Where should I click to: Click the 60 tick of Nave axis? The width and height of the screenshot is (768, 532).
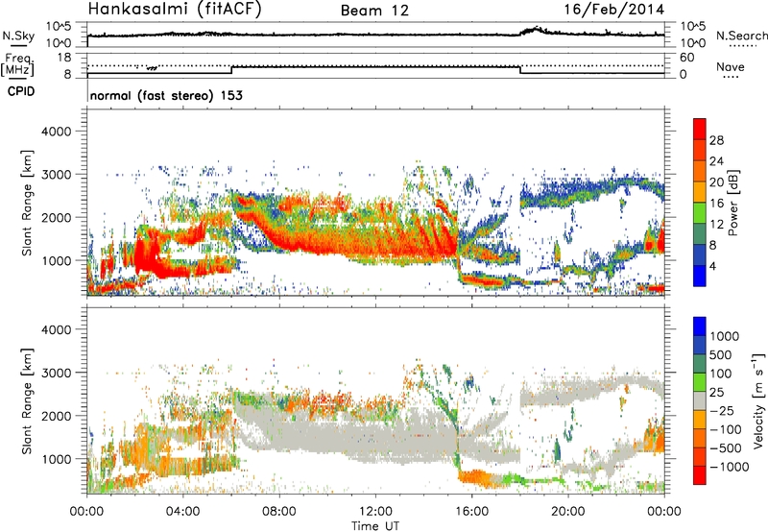[x=686, y=58]
